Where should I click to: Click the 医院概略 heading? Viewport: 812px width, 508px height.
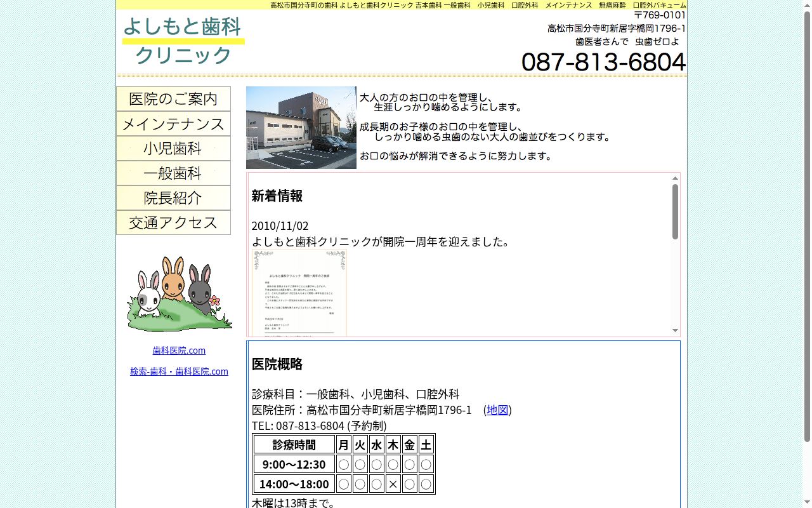tap(277, 364)
